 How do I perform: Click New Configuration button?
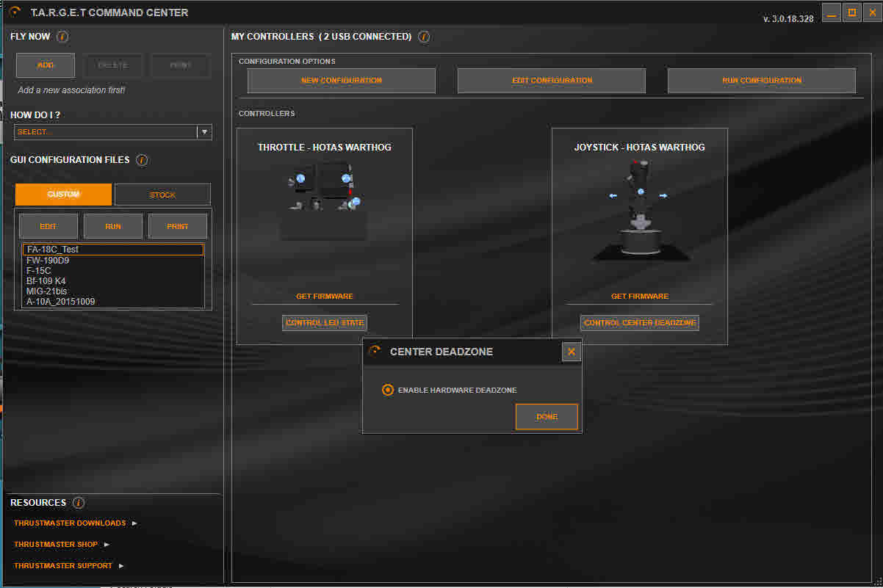click(x=342, y=81)
